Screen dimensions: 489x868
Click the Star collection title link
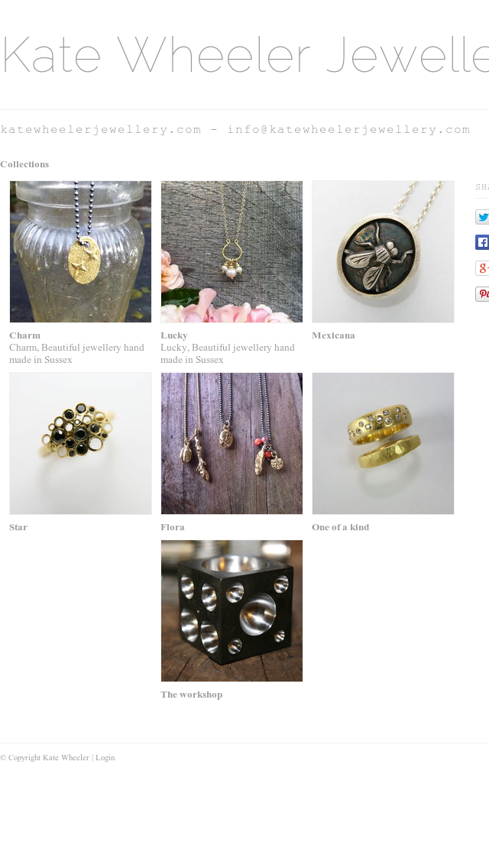(x=18, y=527)
